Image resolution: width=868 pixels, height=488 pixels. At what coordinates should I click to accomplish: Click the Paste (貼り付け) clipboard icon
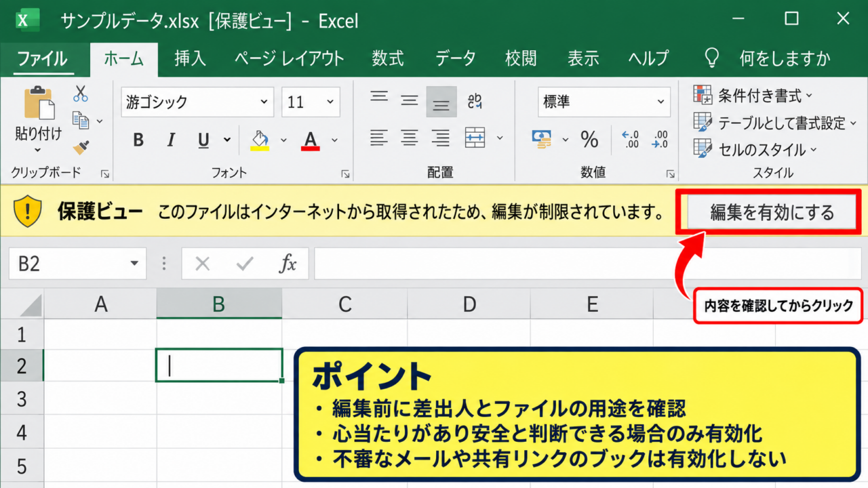[x=39, y=104]
